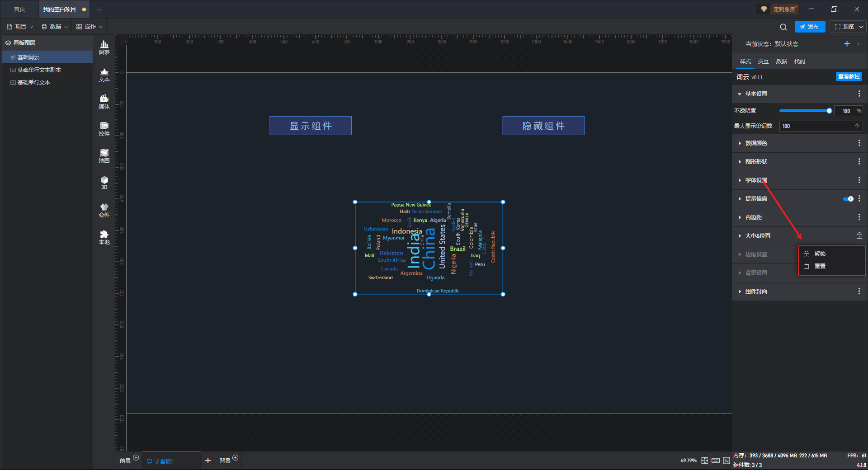Screen dimensions: 868x470
Task: Toggle the 提示信息 switch
Action: 848,199
